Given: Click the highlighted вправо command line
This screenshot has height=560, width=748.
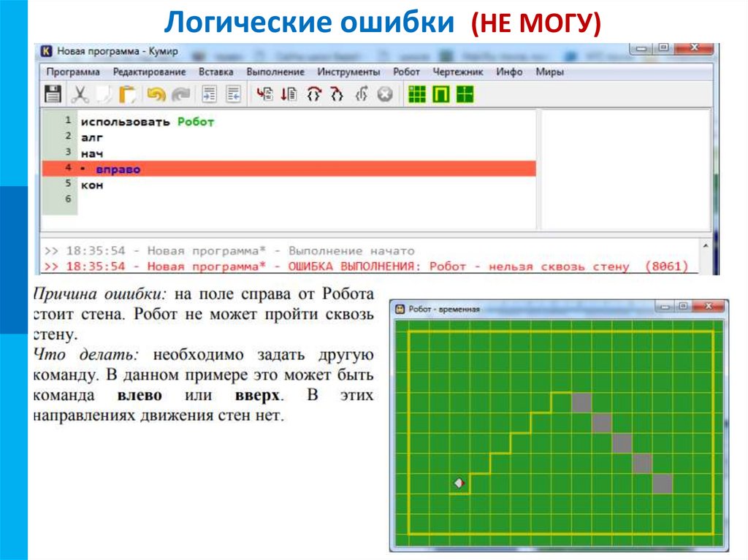Looking at the screenshot, I should [117, 168].
